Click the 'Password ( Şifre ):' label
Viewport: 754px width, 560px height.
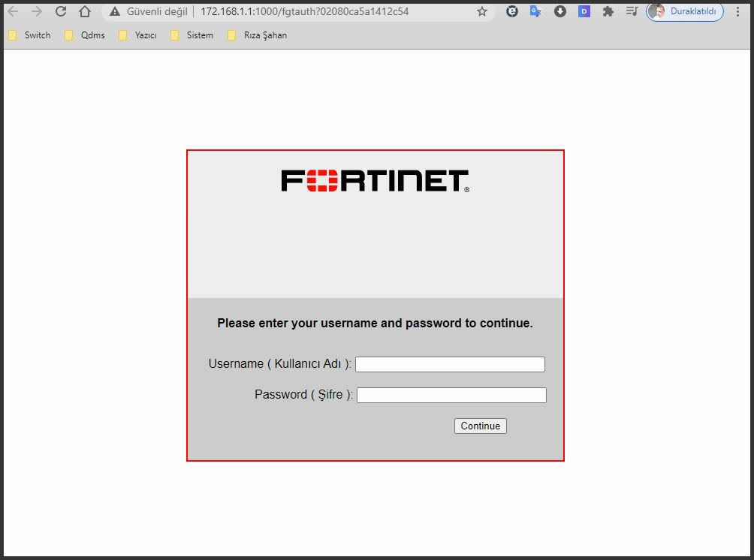pyautogui.click(x=304, y=395)
